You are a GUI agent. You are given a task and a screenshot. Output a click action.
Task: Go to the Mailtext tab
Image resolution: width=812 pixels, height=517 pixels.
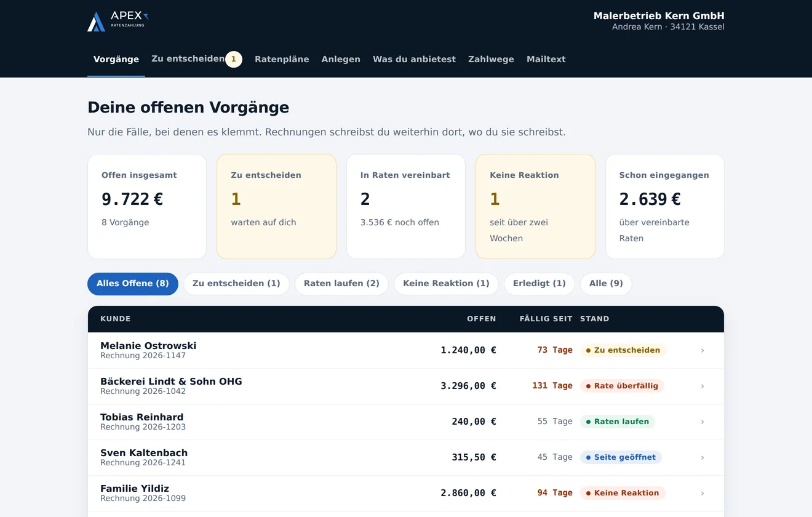[546, 59]
